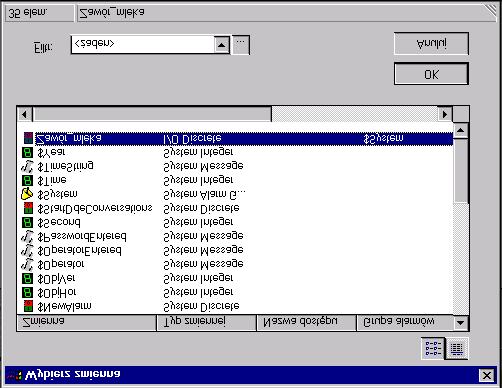Click the horizontal scrollbar thumb
Viewport: 502px width, 388px height.
152,114
